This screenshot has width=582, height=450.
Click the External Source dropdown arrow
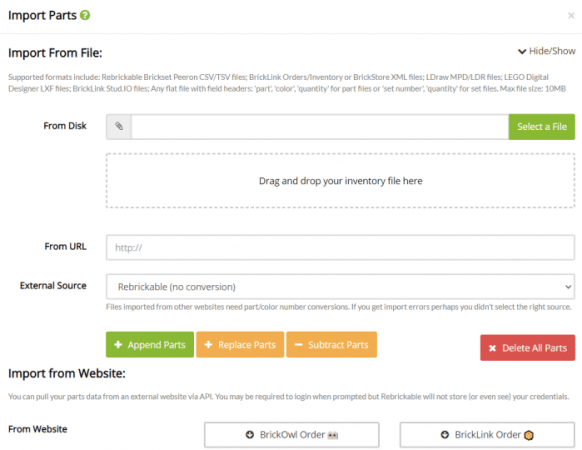click(568, 287)
